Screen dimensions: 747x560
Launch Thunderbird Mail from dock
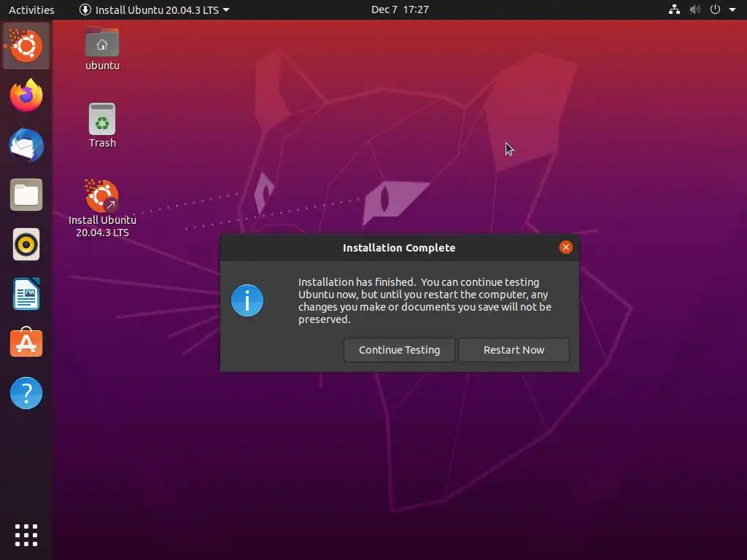coord(26,145)
